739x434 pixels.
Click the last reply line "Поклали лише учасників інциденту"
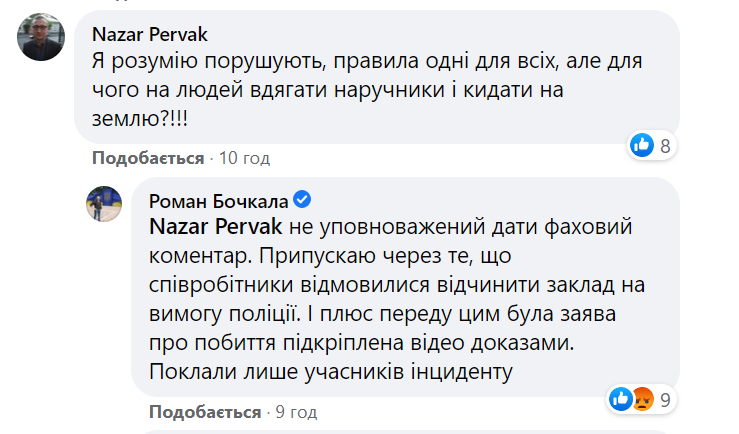330,371
